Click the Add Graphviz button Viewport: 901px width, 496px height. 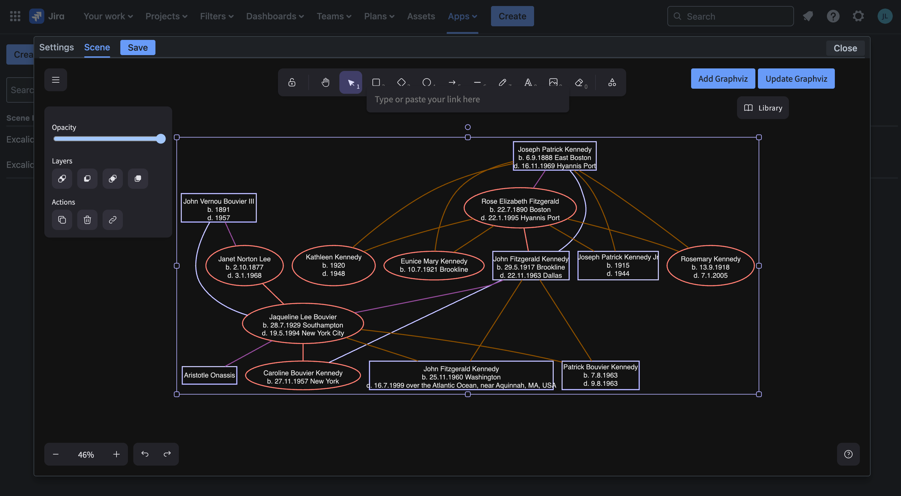click(x=722, y=79)
